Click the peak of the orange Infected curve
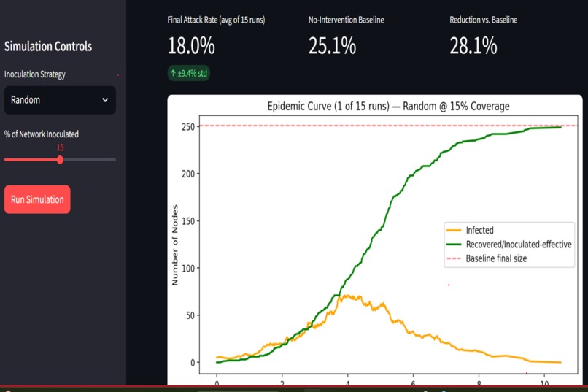588x392 pixels. 345,296
